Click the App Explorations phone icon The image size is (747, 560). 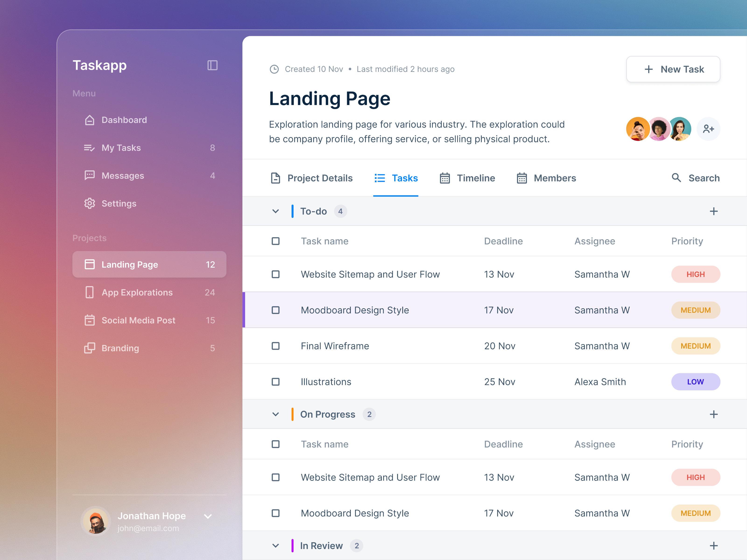pos(89,292)
